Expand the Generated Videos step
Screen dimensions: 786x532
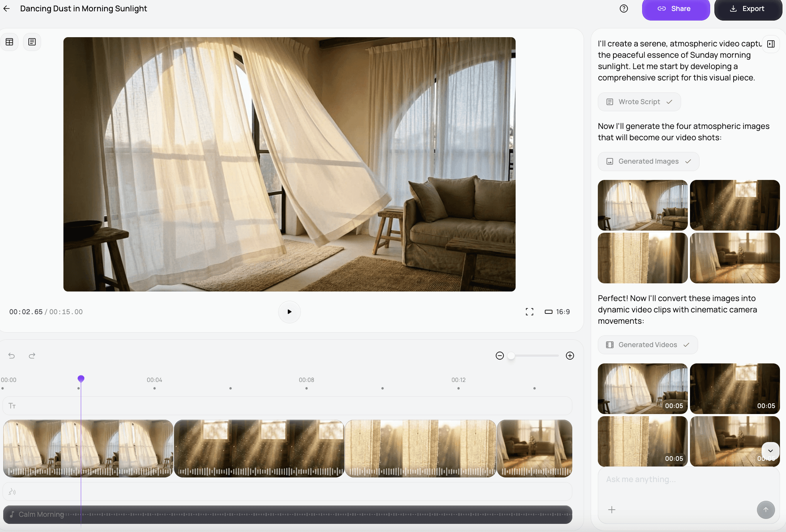tap(647, 345)
